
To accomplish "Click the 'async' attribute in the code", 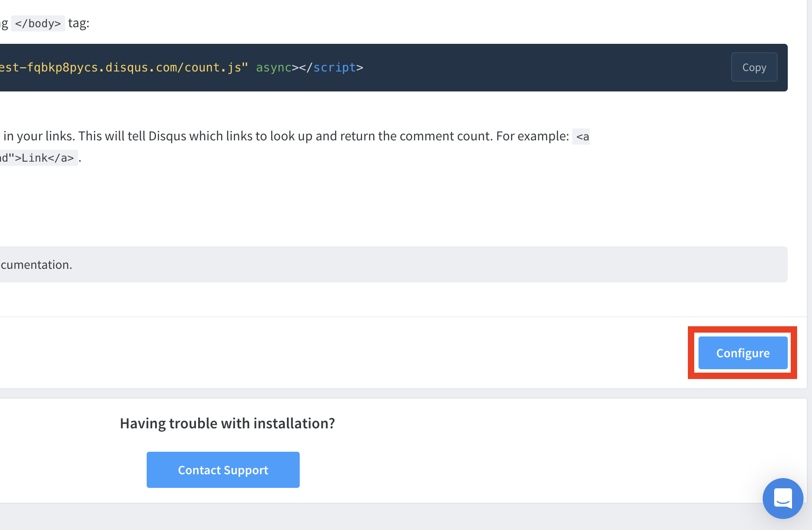I will click(273, 67).
